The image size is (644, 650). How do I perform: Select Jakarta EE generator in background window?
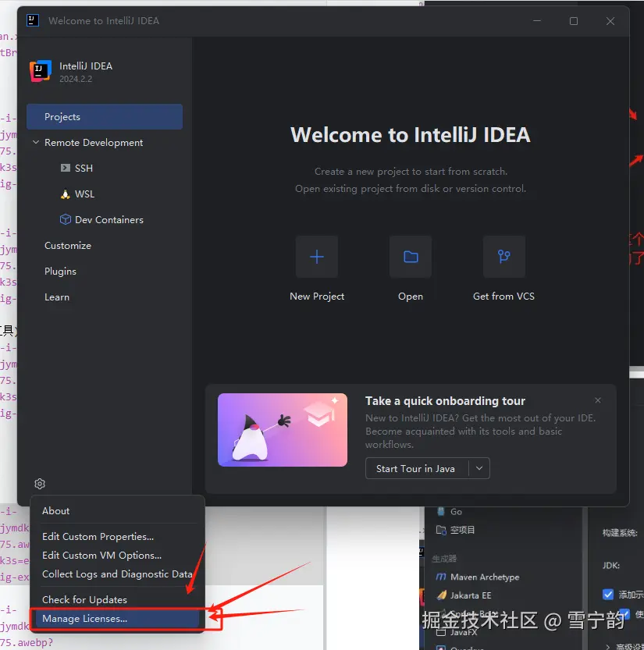(x=471, y=595)
